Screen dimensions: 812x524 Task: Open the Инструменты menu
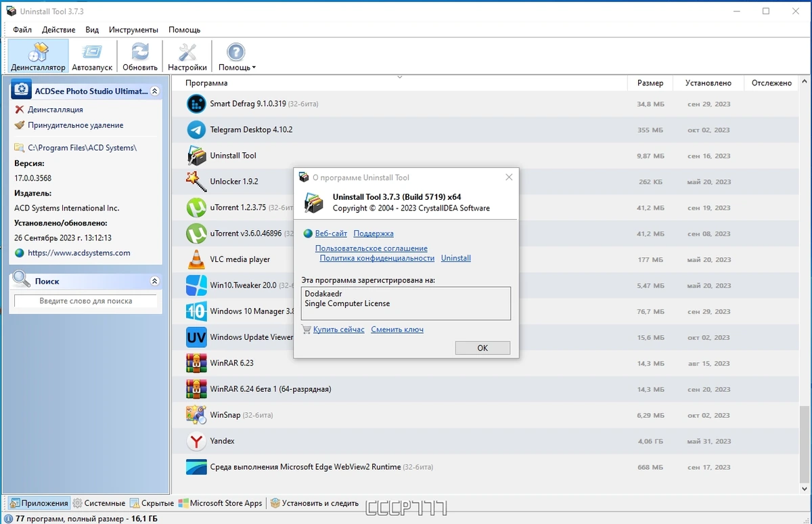point(133,30)
